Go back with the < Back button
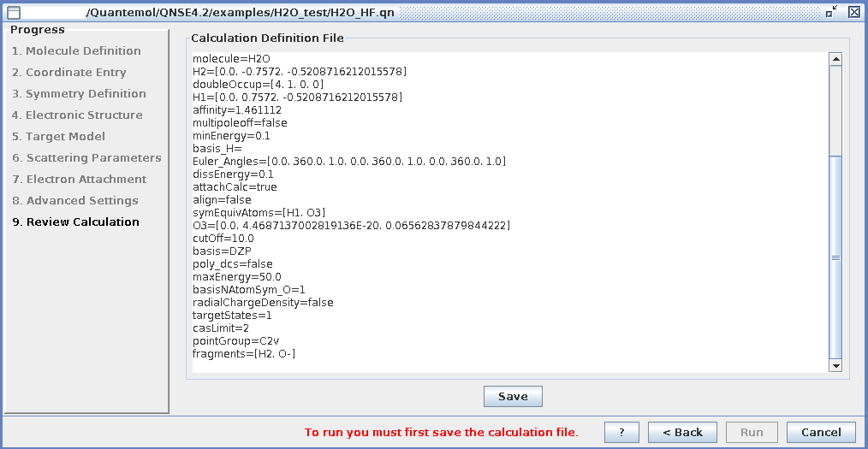This screenshot has width=868, height=449. pos(682,432)
